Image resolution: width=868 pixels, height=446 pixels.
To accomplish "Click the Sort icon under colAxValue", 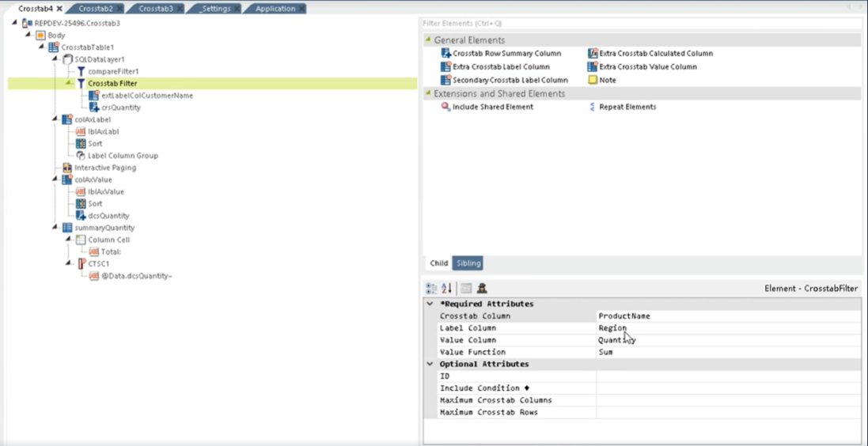I will (80, 204).
